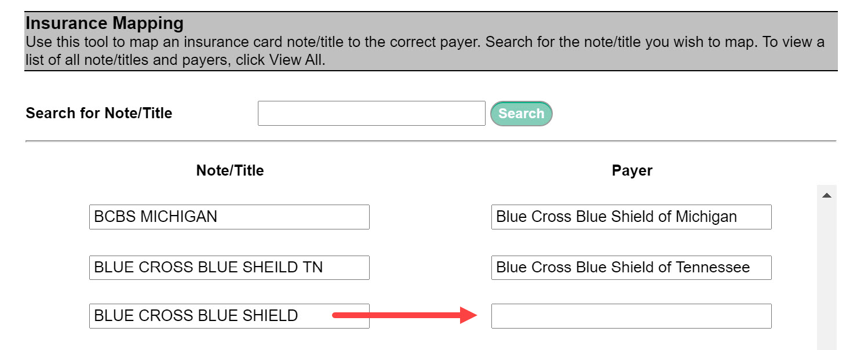Click the horizontal divider under the search row
The image size is (868, 350).
pyautogui.click(x=431, y=141)
